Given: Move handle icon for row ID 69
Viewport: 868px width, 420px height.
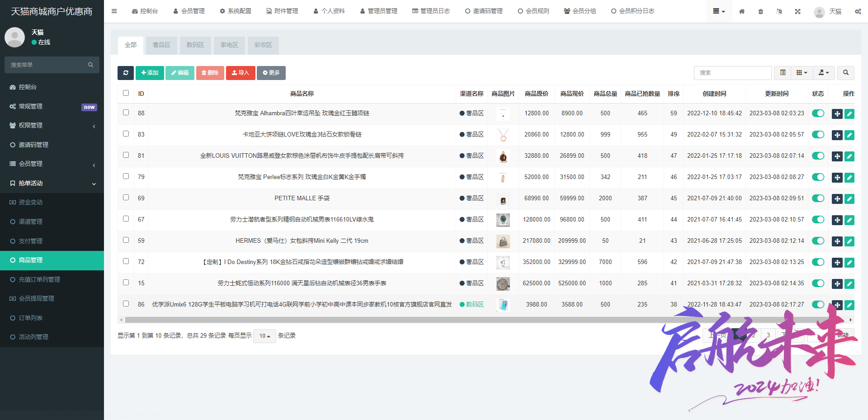Looking at the screenshot, I should 837,199.
